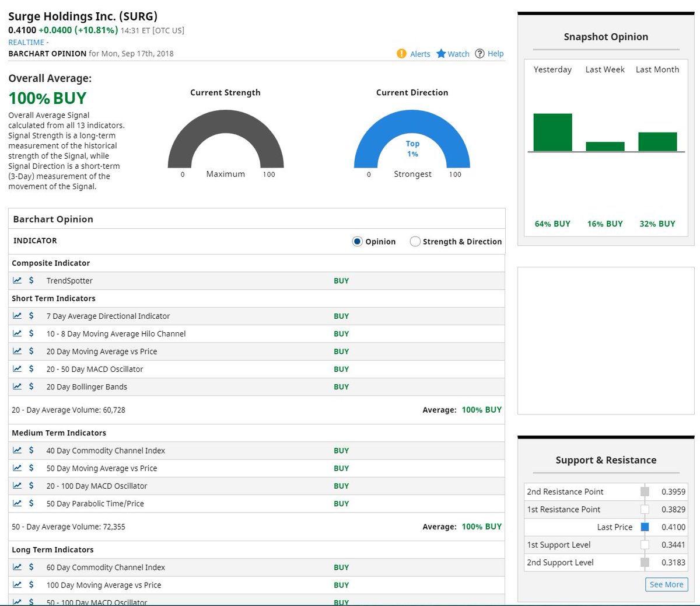Open chart icon for 50 Day Moving Average vs Price
Viewport: 700px width, 606px height.
tap(17, 468)
